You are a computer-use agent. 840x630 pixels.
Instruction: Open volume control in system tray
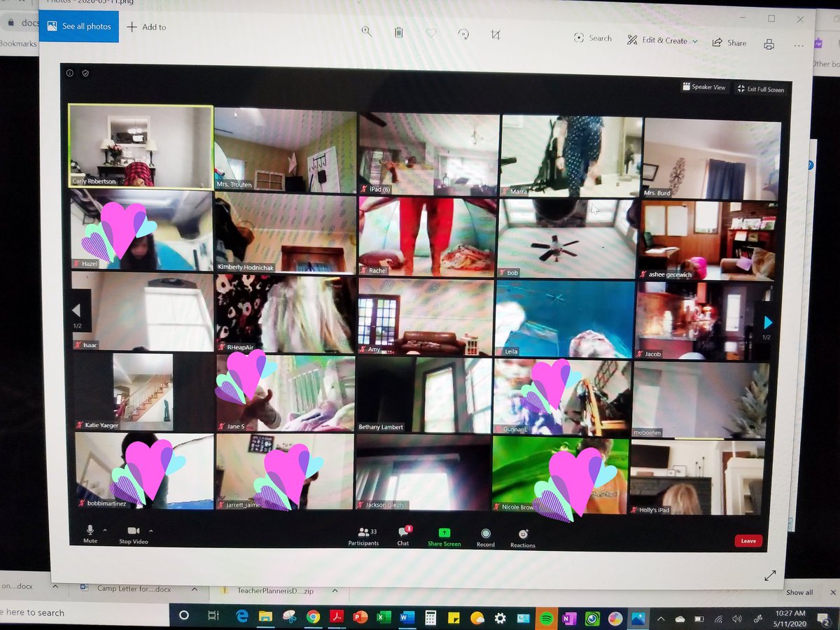(x=736, y=619)
